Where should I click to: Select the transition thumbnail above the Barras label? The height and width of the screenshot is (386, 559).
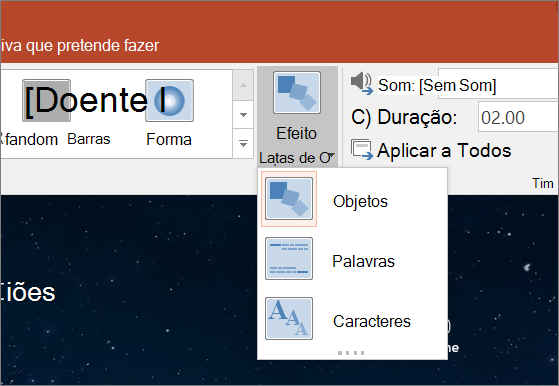(46, 101)
